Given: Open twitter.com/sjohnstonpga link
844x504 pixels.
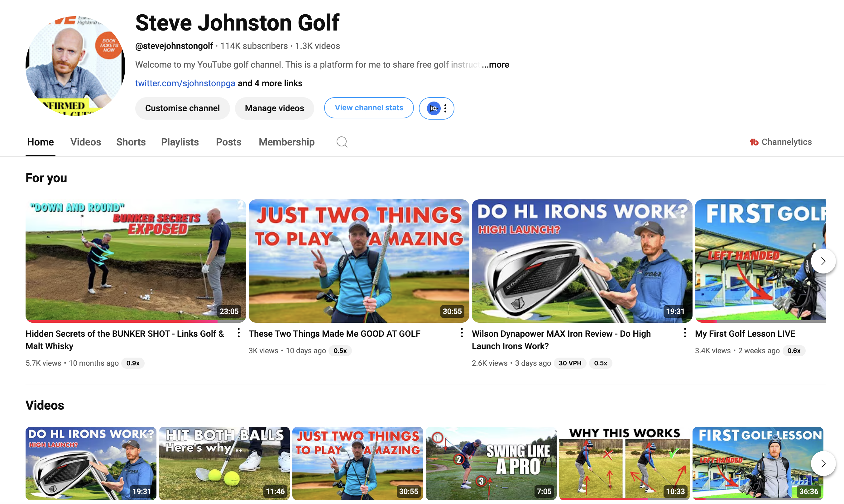Looking at the screenshot, I should [x=185, y=83].
